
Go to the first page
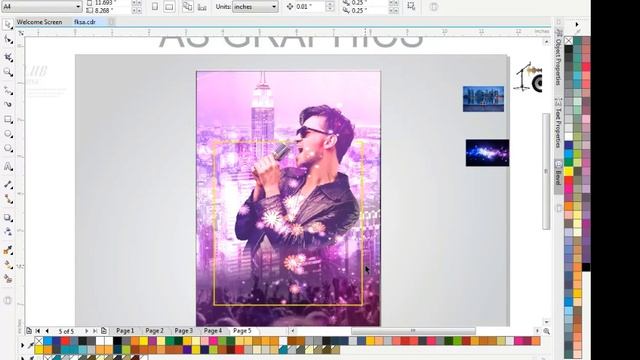38,331
